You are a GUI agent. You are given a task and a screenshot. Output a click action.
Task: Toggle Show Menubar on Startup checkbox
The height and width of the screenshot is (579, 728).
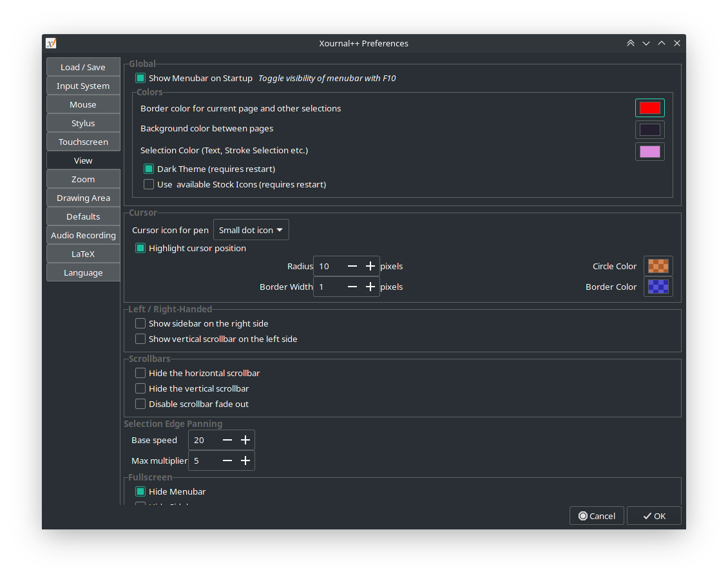click(140, 78)
